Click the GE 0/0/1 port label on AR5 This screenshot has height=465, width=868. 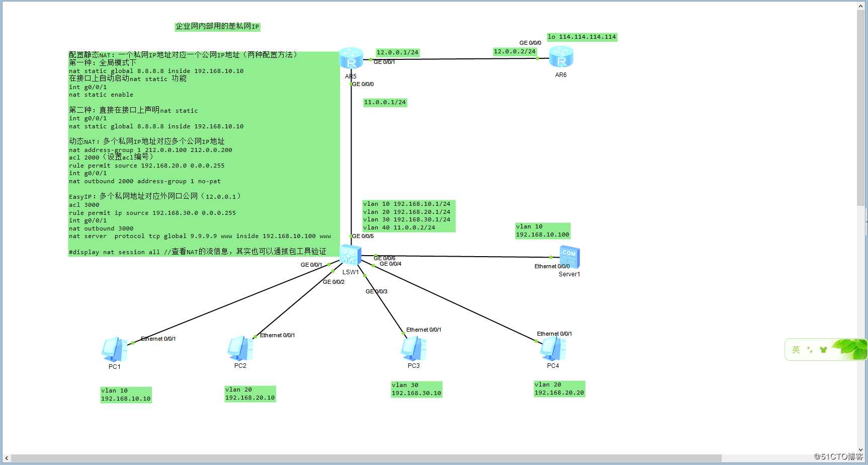pyautogui.click(x=384, y=62)
